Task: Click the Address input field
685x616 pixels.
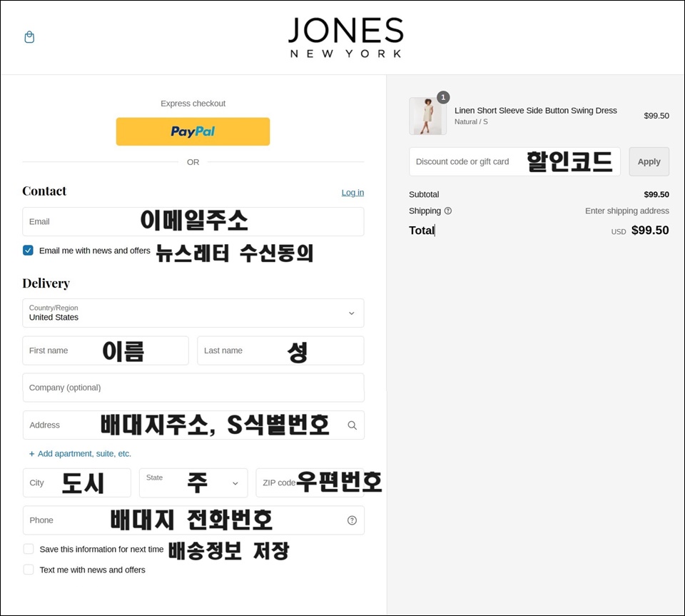Action: [x=193, y=425]
